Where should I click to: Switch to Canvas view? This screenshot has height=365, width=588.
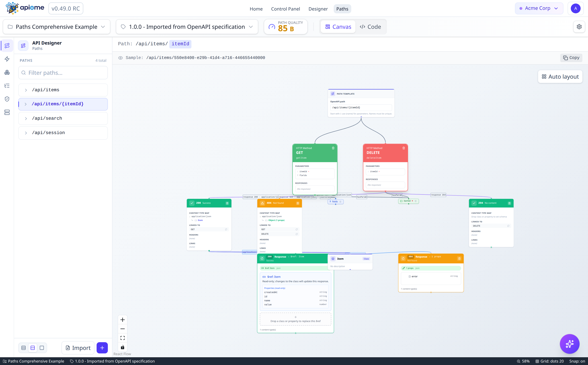coord(338,27)
